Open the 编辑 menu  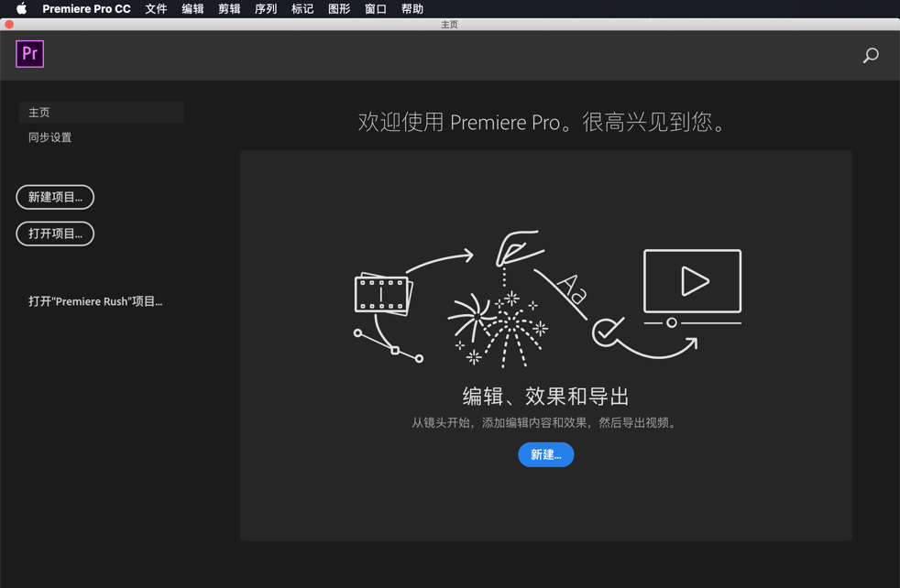pyautogui.click(x=192, y=8)
